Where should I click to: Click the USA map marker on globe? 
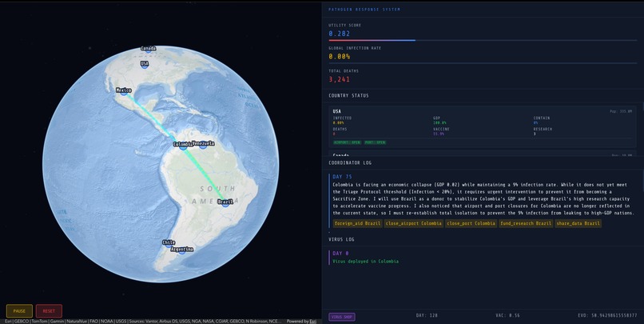145,64
